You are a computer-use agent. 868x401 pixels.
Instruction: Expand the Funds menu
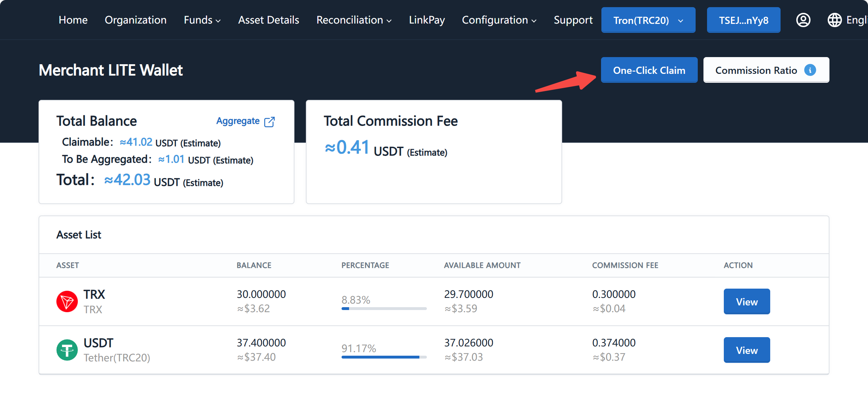(x=202, y=20)
